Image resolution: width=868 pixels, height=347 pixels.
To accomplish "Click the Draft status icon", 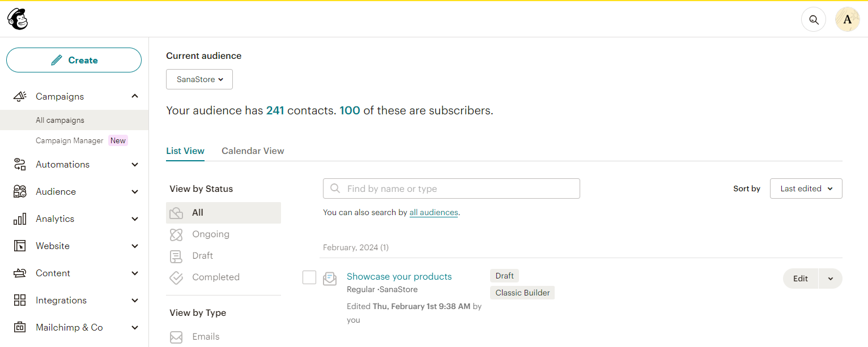I will click(176, 256).
